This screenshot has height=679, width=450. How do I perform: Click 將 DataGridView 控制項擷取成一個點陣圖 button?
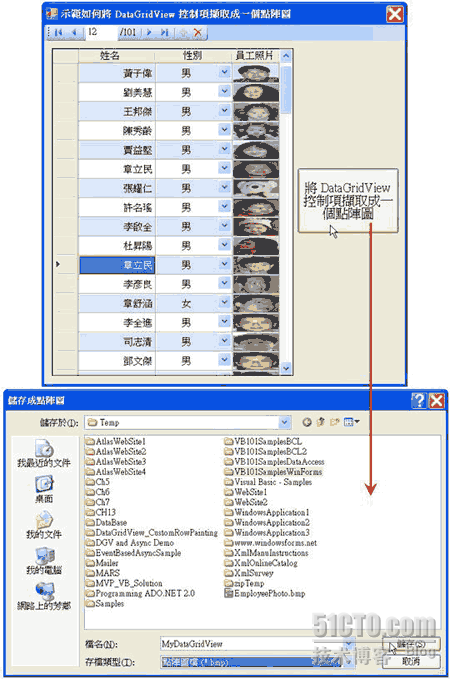click(348, 201)
